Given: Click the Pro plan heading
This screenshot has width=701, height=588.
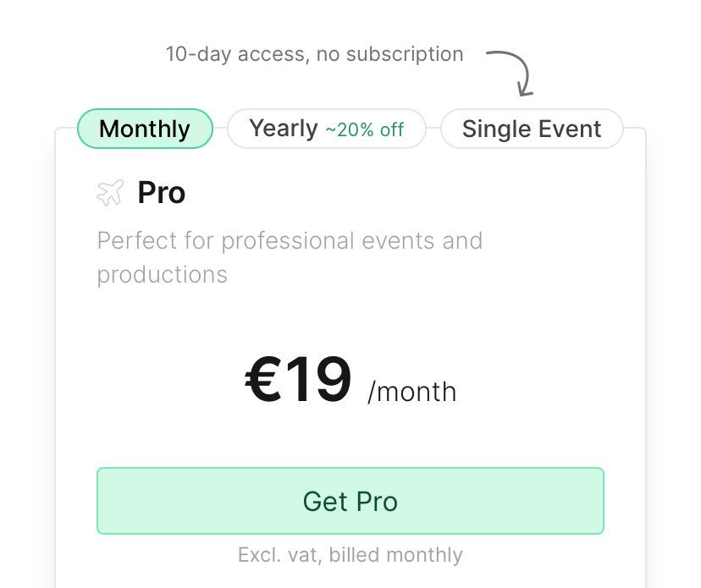Looking at the screenshot, I should (x=162, y=193).
